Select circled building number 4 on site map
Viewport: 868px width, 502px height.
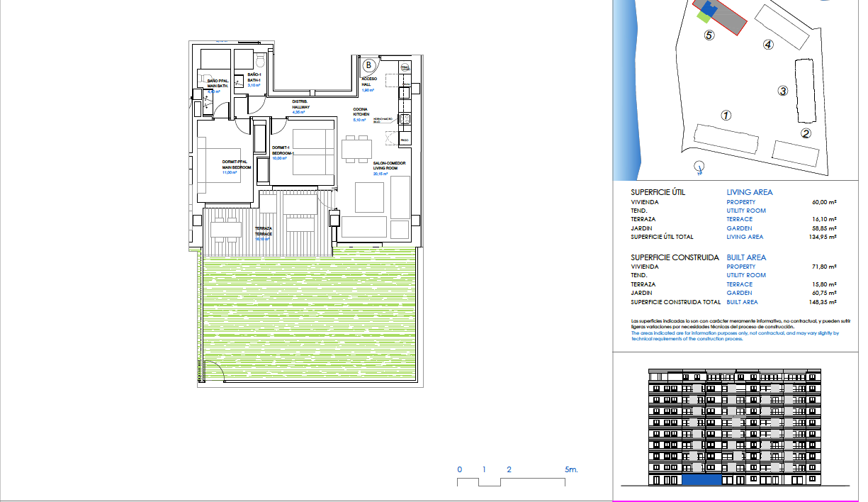(768, 45)
